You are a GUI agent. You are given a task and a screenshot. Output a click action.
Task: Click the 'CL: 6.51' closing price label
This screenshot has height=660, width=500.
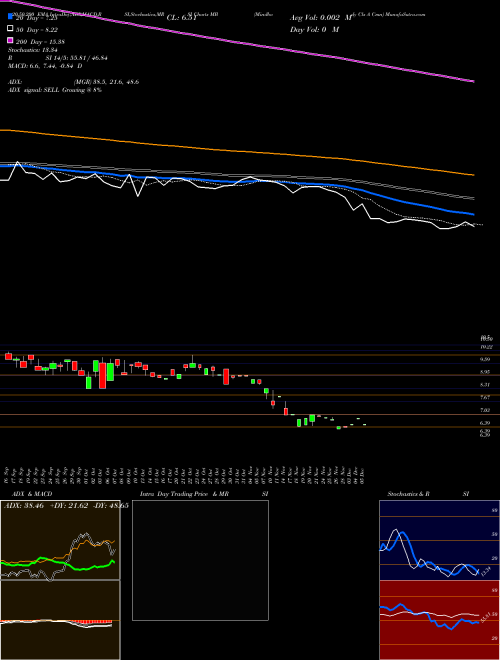pos(181,18)
